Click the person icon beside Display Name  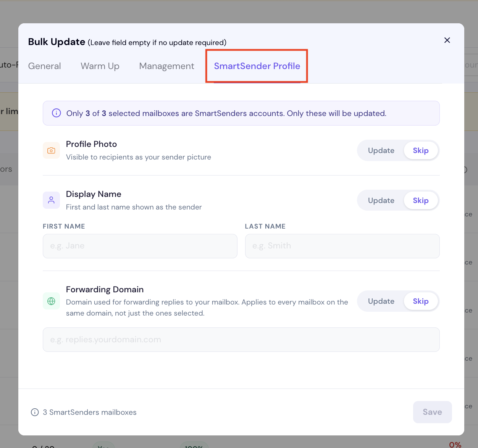pos(51,200)
